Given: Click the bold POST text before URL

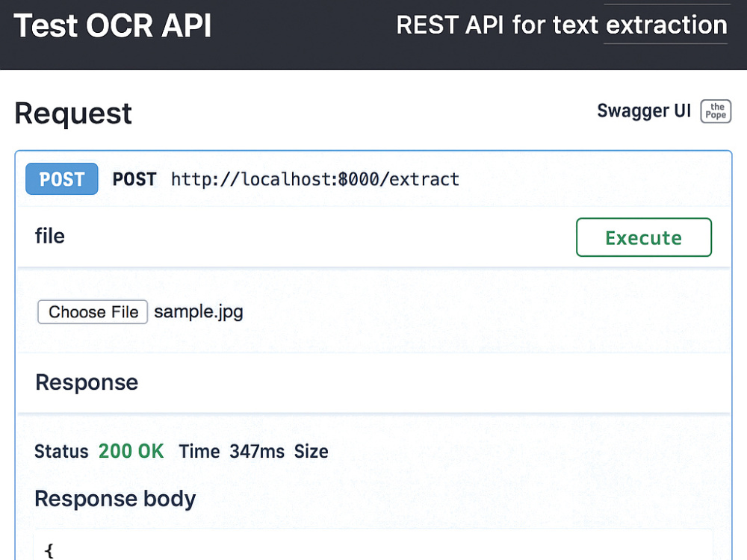Looking at the screenshot, I should 134,179.
